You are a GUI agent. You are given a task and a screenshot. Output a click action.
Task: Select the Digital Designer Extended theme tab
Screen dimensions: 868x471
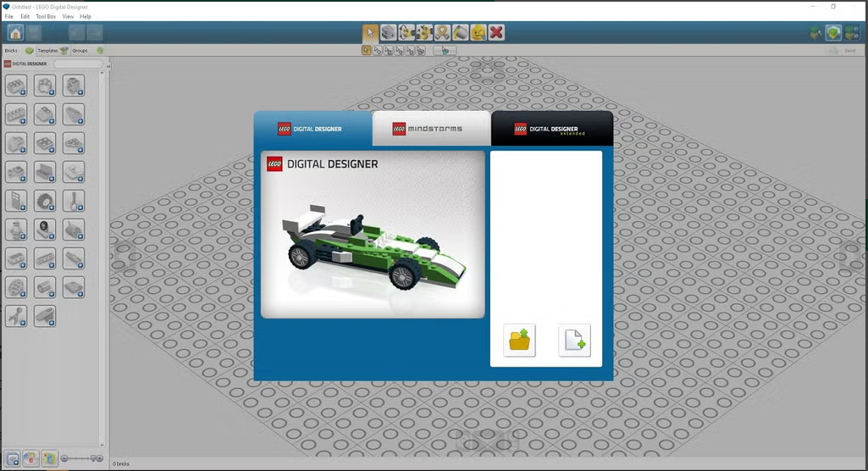coord(552,129)
